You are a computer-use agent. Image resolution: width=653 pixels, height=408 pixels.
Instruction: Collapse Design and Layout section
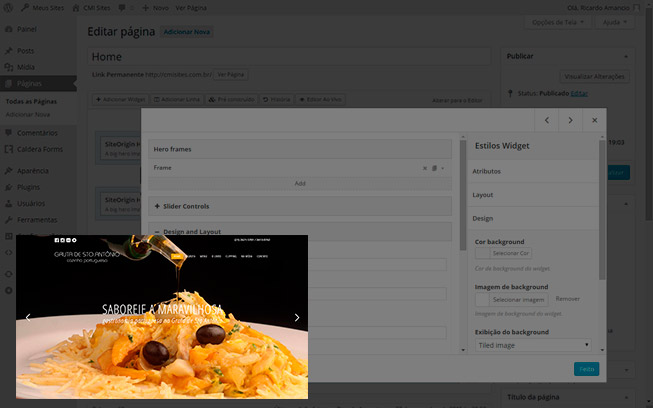tap(300, 231)
